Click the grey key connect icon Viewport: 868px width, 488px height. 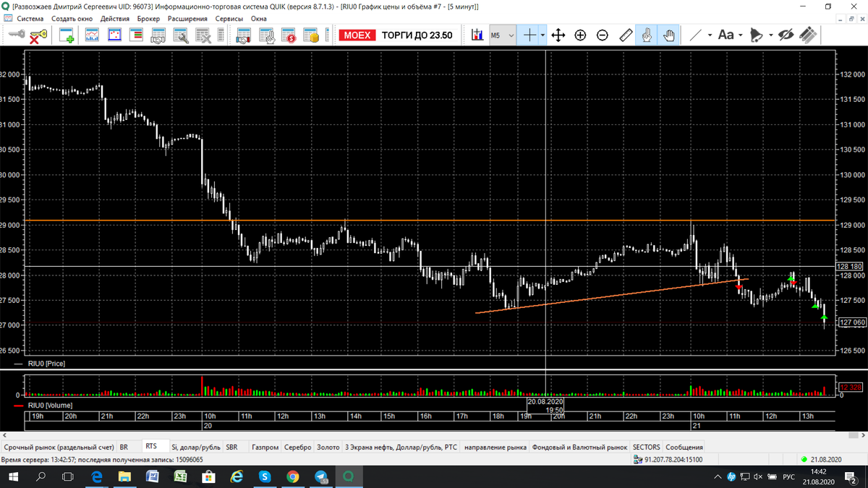[16, 35]
